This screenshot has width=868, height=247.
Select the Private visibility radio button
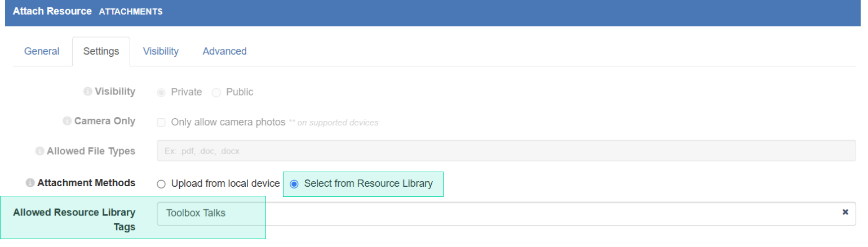pos(162,92)
